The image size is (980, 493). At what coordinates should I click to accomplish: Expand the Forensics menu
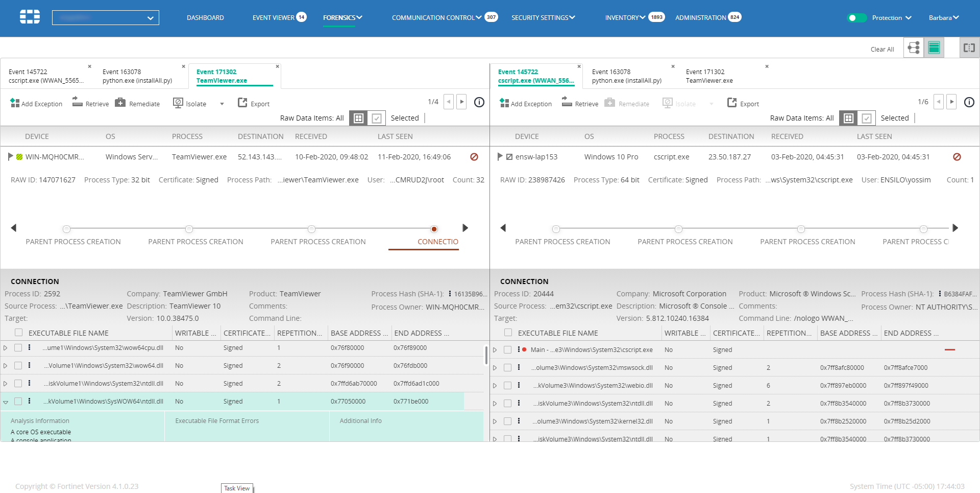[x=342, y=17]
